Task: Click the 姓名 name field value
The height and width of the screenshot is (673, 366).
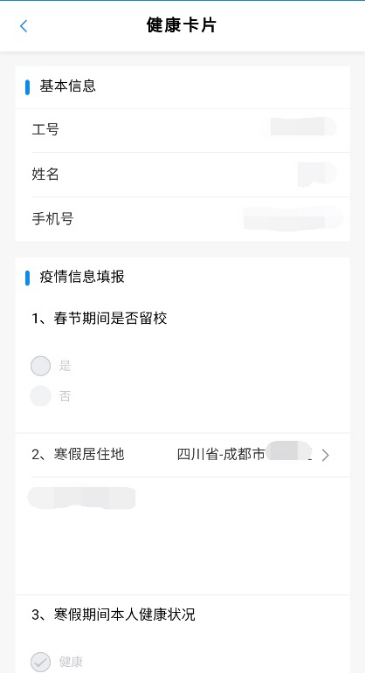Action: click(317, 174)
